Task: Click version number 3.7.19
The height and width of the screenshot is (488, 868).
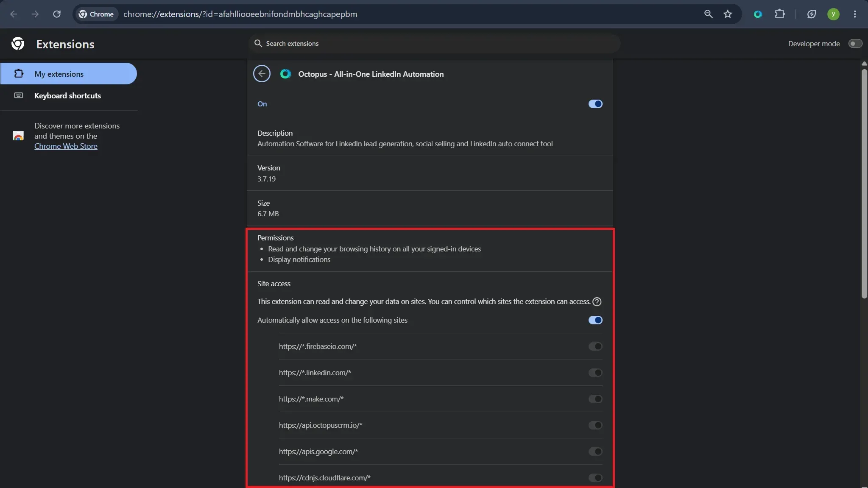Action: [266, 179]
